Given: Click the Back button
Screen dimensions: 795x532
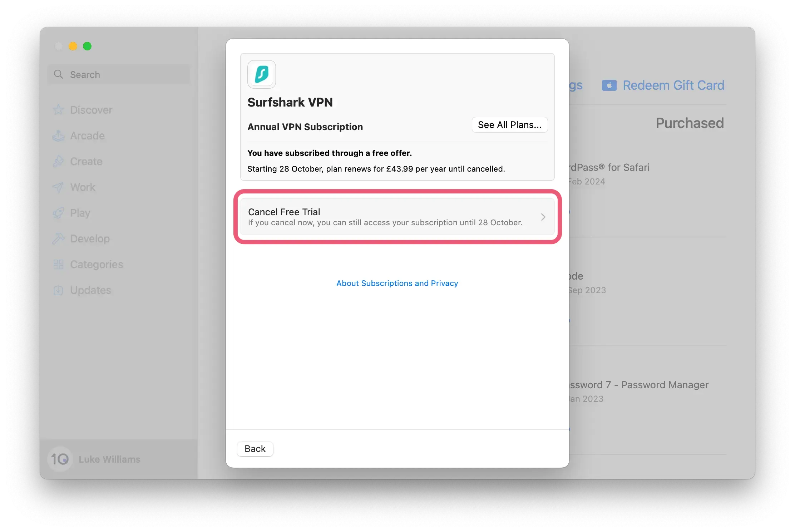Looking at the screenshot, I should 254,448.
